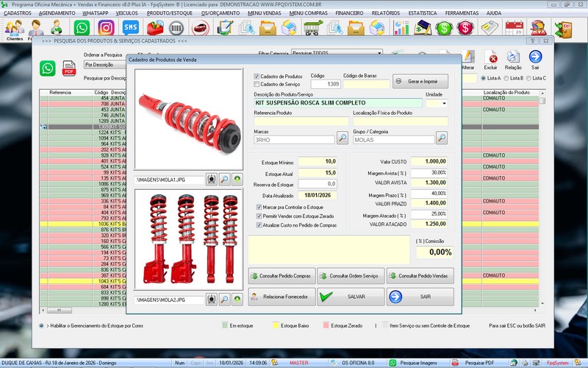Export the product list via PDF icon
This screenshot has width=588, height=368.
coord(69,70)
